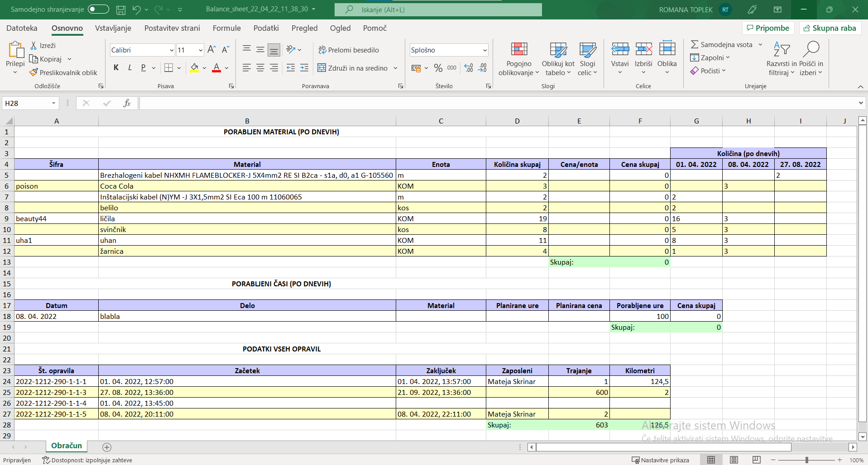Undo the last action
Image resolution: width=868 pixels, height=465 pixels.
click(x=136, y=9)
